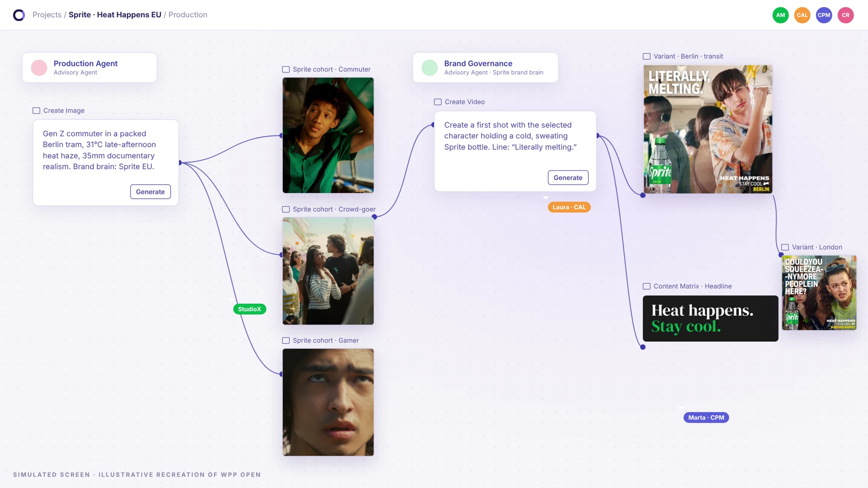The height and width of the screenshot is (488, 868).
Task: Click Generate in the Create Image card
Action: 150,192
